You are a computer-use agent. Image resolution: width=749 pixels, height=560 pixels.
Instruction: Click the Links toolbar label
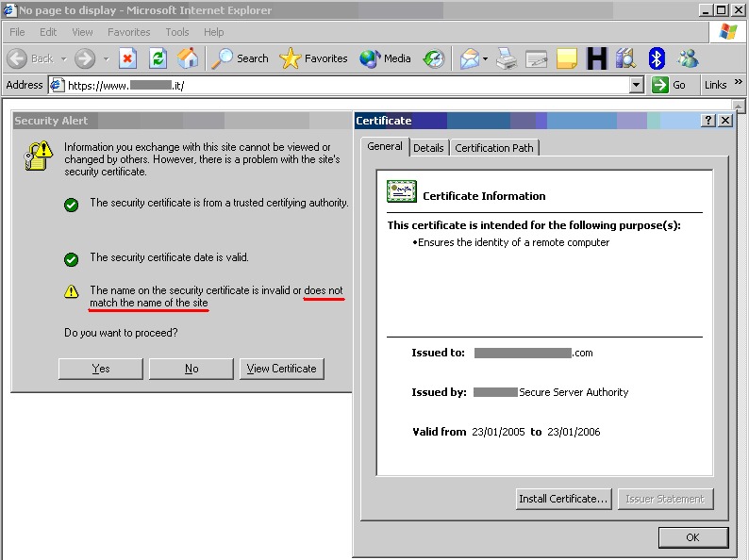point(716,85)
